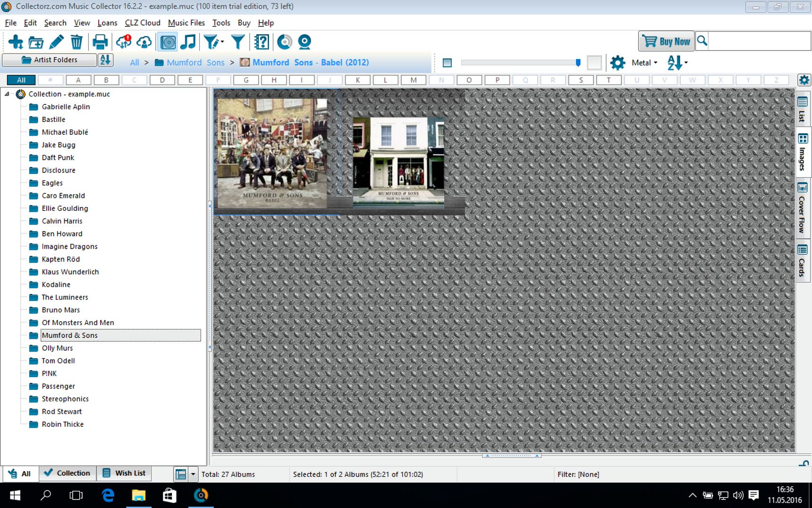Image resolution: width=812 pixels, height=508 pixels.
Task: Click the small thumbnail size icon
Action: 447,62
